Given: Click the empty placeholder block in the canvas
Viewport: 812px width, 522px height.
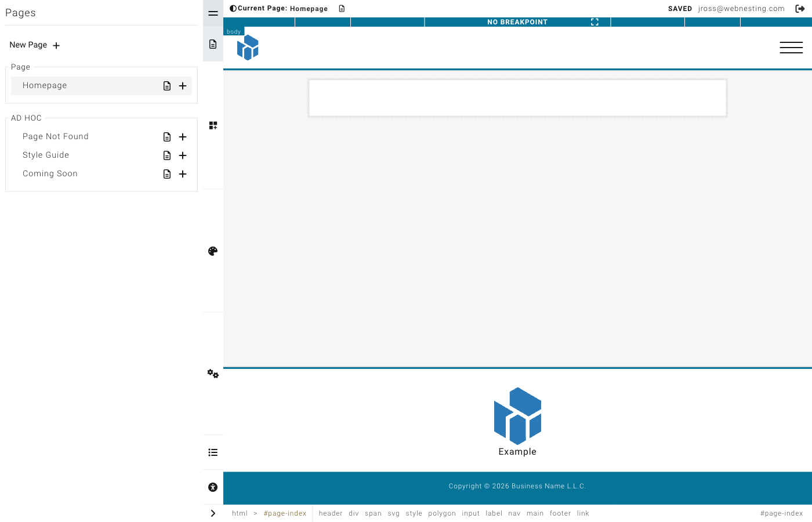Looking at the screenshot, I should coord(517,97).
